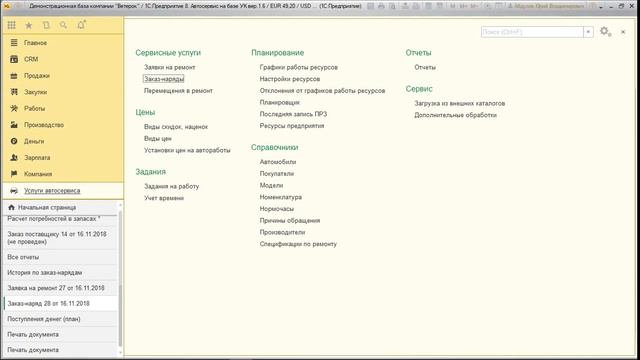This screenshot has width=640, height=360.
Task: Open the Компания section
Action: click(x=62, y=173)
